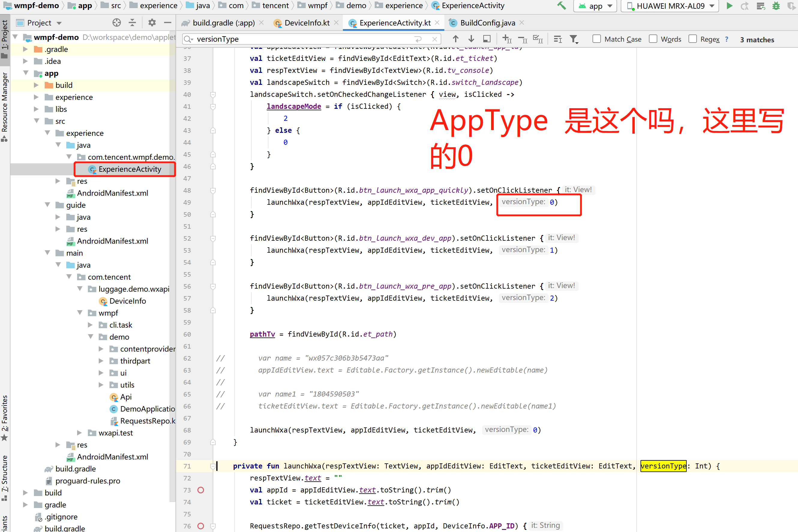This screenshot has width=798, height=532.
Task: Go to next search occurrence arrow
Action: (x=471, y=39)
